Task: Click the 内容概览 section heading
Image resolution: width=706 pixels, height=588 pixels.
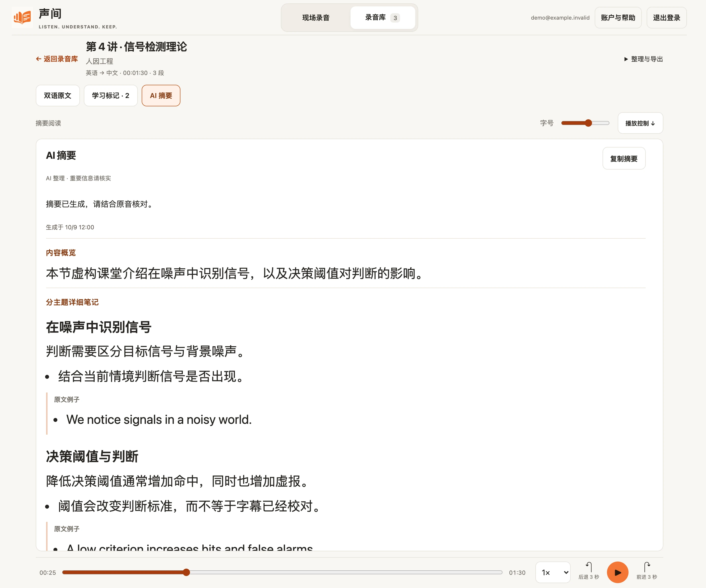Action: (61, 253)
